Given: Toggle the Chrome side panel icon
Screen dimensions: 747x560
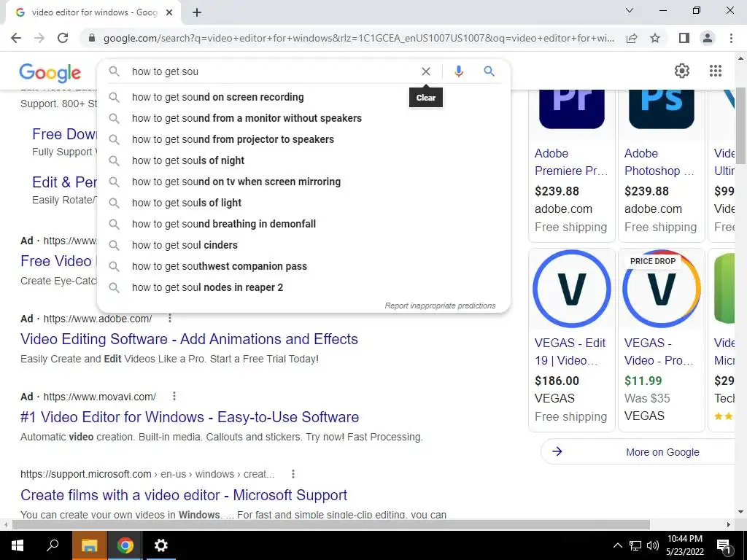Looking at the screenshot, I should coord(684,38).
